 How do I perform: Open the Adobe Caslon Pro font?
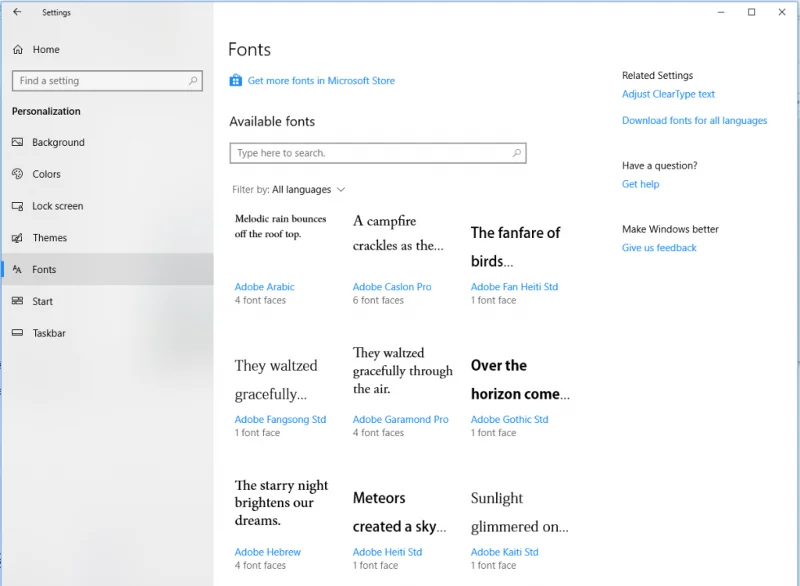[392, 287]
